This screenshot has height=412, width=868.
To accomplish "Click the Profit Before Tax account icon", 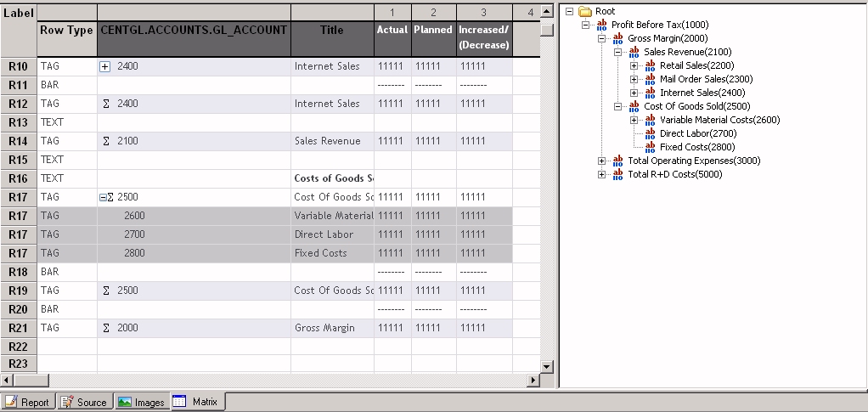I will 601,25.
